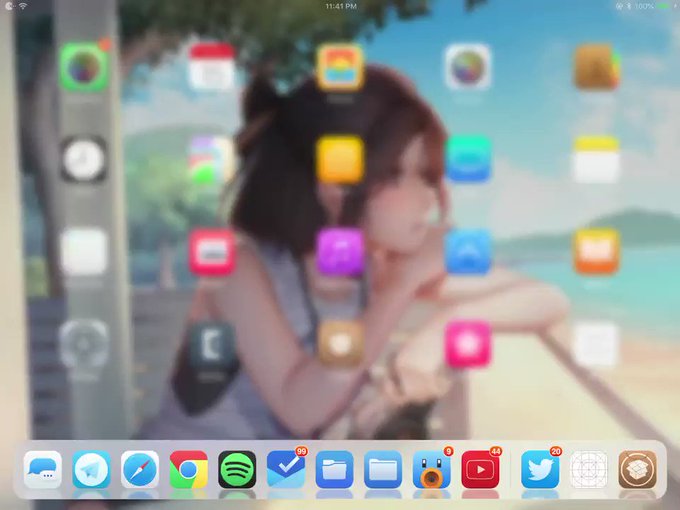Tap the 11:41 PM status bar clock

(x=341, y=6)
